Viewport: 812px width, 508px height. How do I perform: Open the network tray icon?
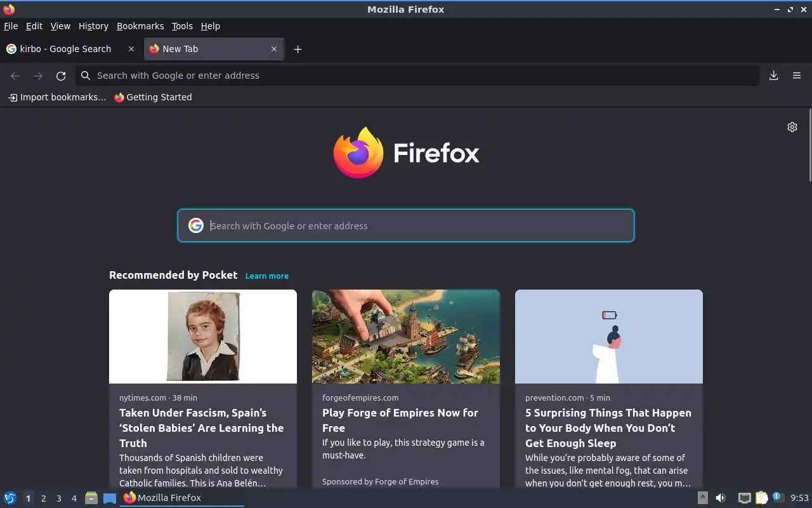click(745, 498)
